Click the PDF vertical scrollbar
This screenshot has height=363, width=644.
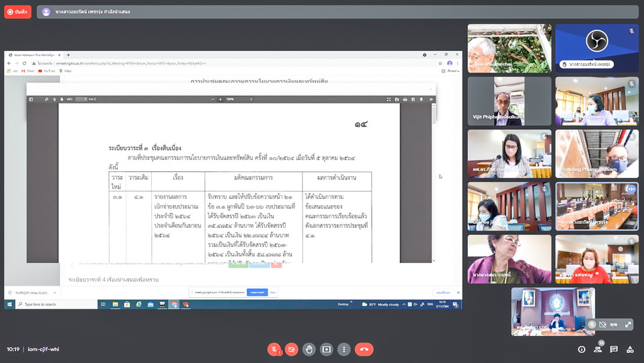point(434,183)
